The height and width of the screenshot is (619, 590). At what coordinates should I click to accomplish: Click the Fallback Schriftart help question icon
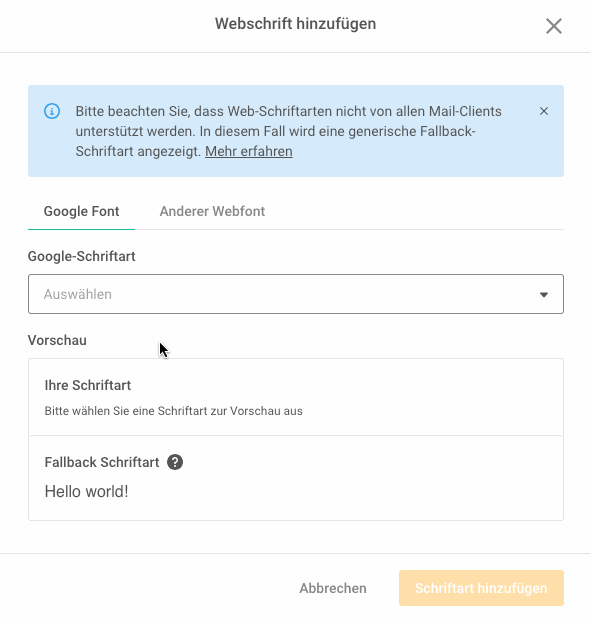tap(175, 462)
